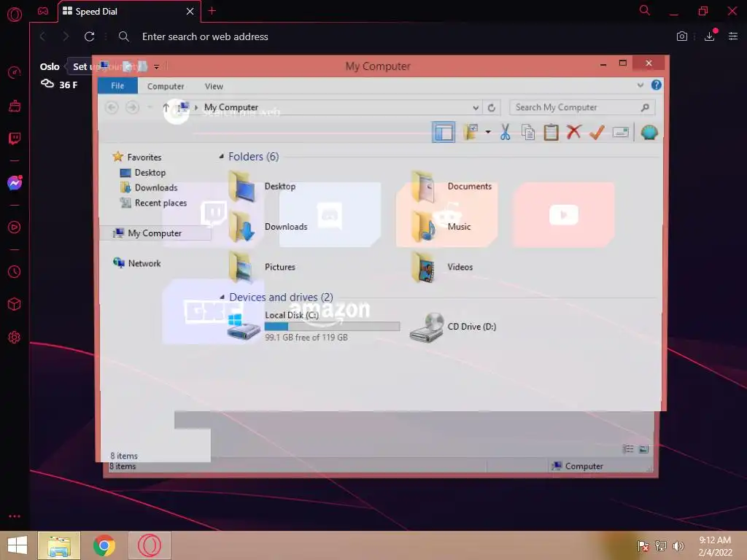Click orange checkmark Properties icon
Image resolution: width=747 pixels, height=560 pixels.
(x=597, y=132)
